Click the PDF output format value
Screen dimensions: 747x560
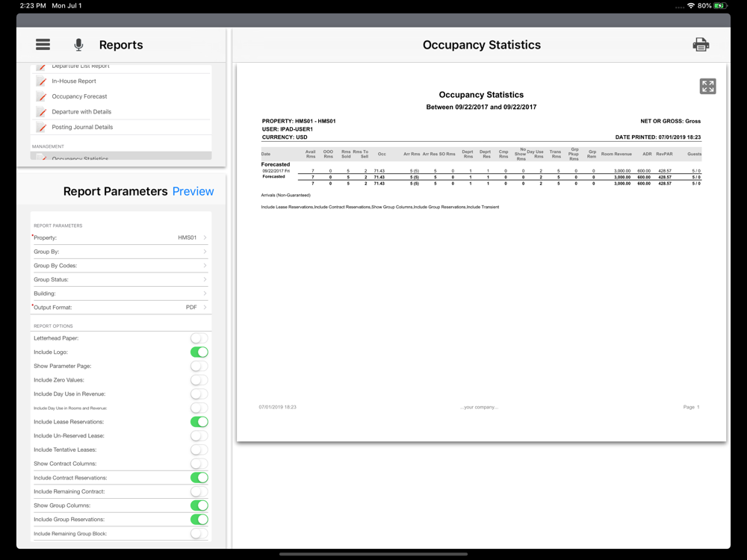pyautogui.click(x=191, y=307)
